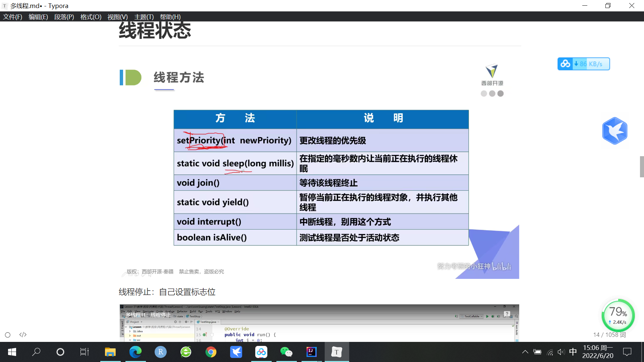Open WeChat from taskbar

286,352
